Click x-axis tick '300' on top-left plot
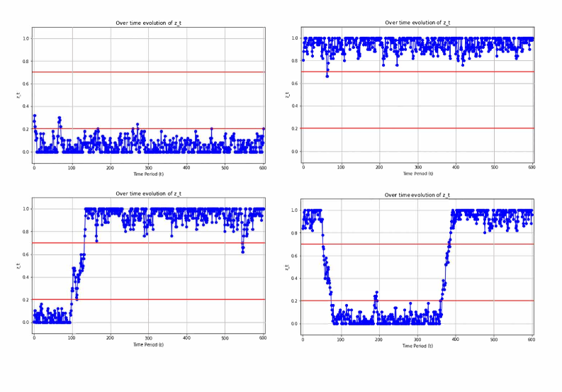The width and height of the screenshot is (562, 392). (x=148, y=168)
